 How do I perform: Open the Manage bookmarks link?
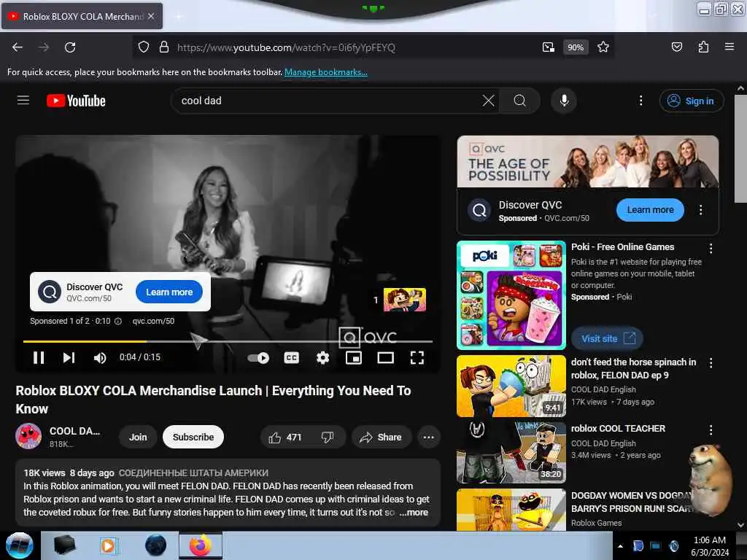(x=326, y=72)
